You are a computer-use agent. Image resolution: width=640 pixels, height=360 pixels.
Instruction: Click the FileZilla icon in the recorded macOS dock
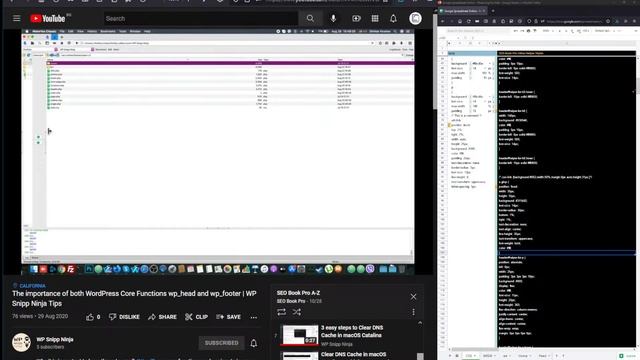(x=71, y=269)
